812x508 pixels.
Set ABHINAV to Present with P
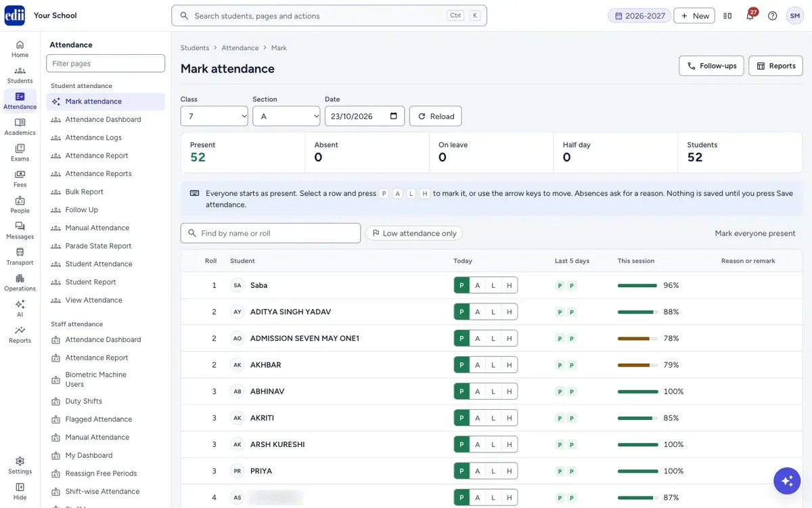click(461, 391)
